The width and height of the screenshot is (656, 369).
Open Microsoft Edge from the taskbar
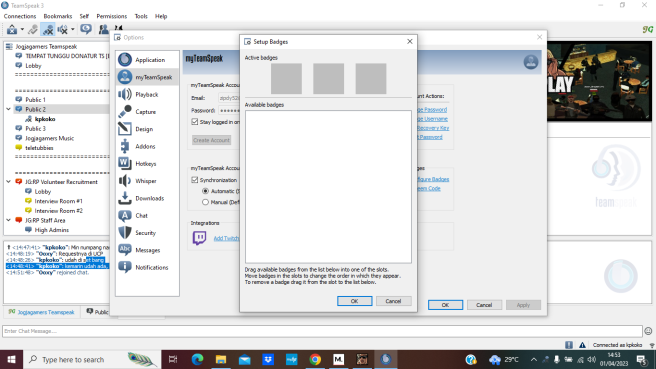point(197,359)
